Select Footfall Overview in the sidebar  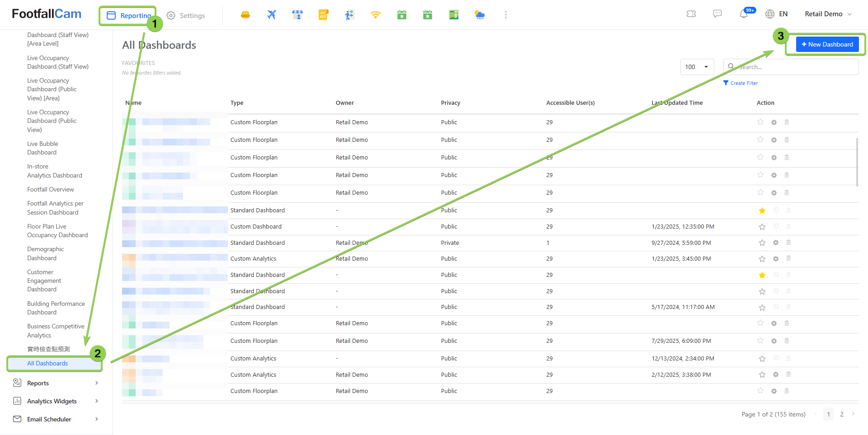pyautogui.click(x=50, y=190)
